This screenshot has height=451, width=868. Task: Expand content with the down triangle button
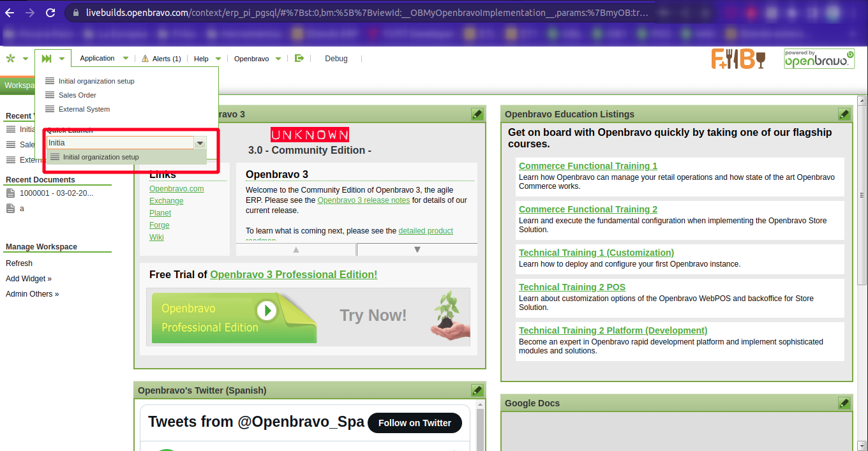point(417,249)
